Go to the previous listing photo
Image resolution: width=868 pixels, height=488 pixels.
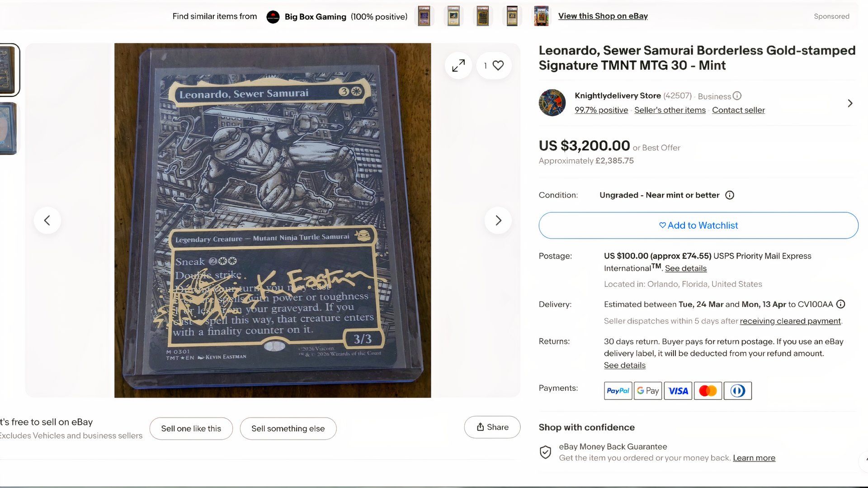click(47, 221)
